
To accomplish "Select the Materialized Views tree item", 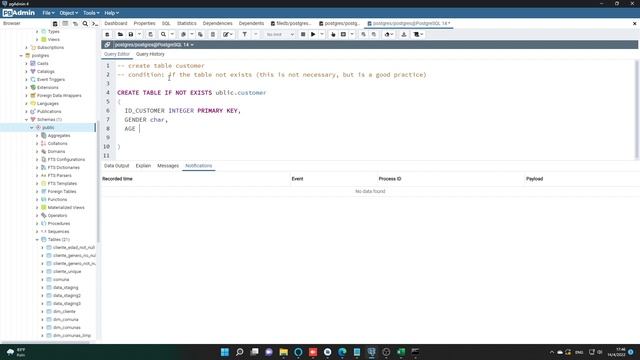I will (66, 207).
